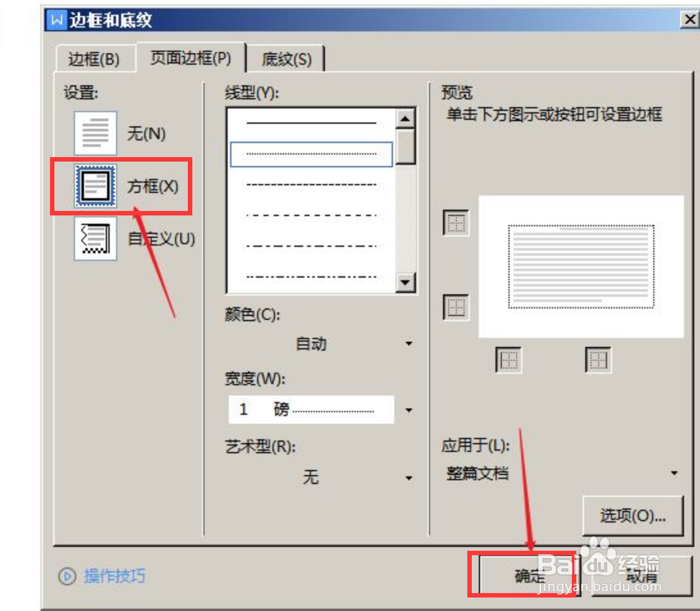Close the 边框和底纹 dialog
This screenshot has height=611, width=700.
(689, 20)
